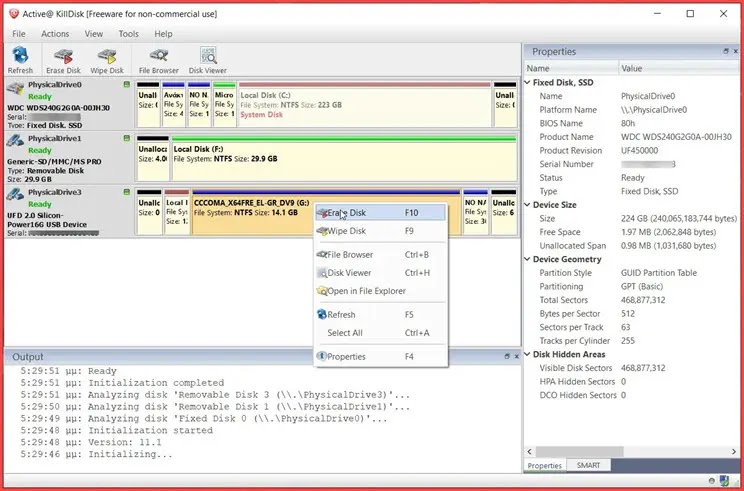Choose Refresh in the context menu

coord(381,315)
